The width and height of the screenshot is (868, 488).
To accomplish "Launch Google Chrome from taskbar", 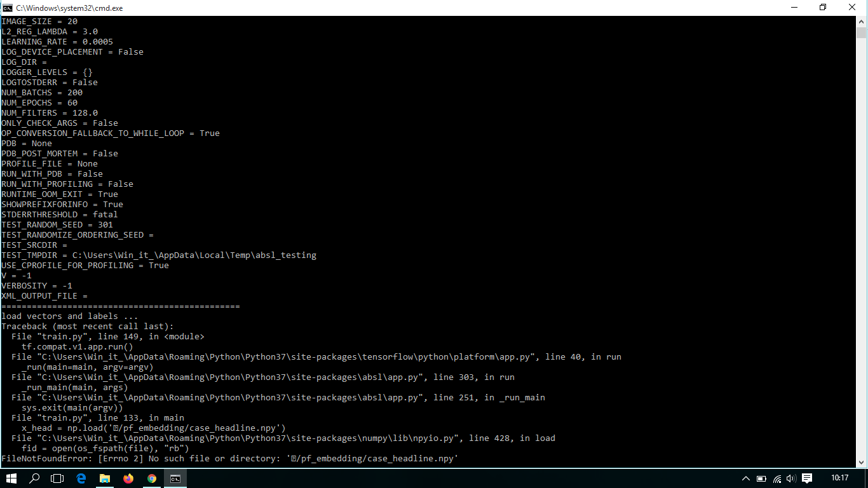I will [x=152, y=478].
